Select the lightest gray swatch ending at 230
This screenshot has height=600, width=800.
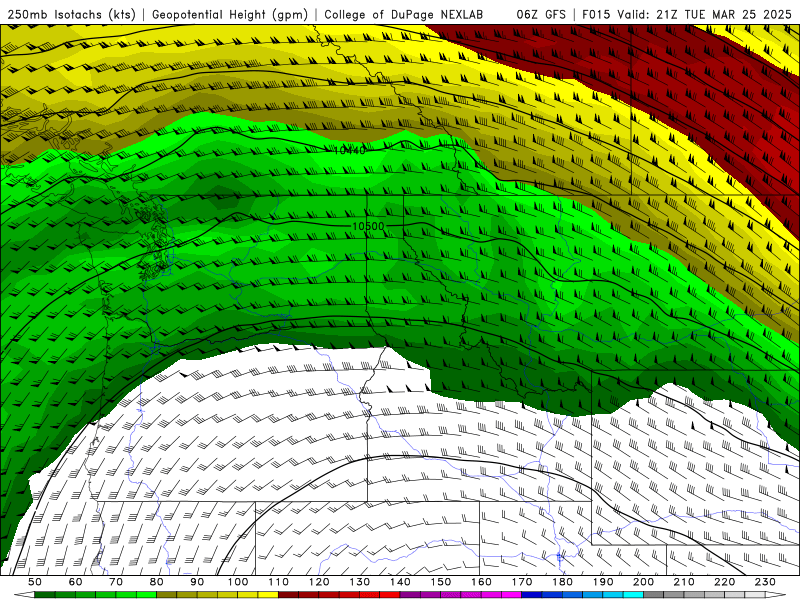[x=755, y=595]
